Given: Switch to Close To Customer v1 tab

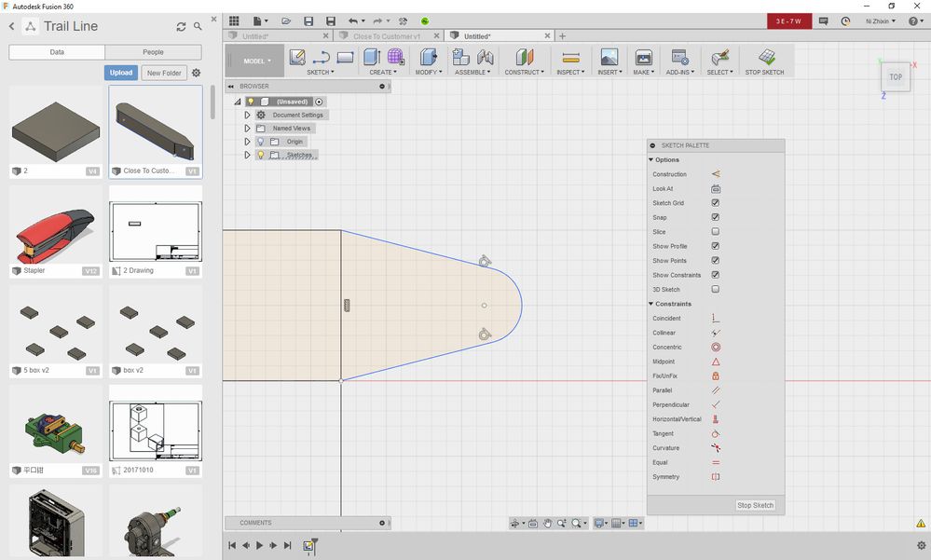Looking at the screenshot, I should (386, 36).
